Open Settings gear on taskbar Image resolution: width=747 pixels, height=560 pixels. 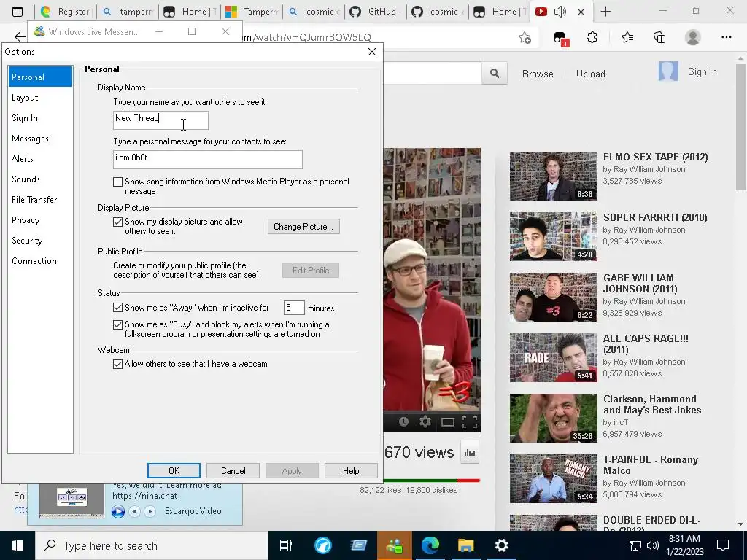(502, 545)
